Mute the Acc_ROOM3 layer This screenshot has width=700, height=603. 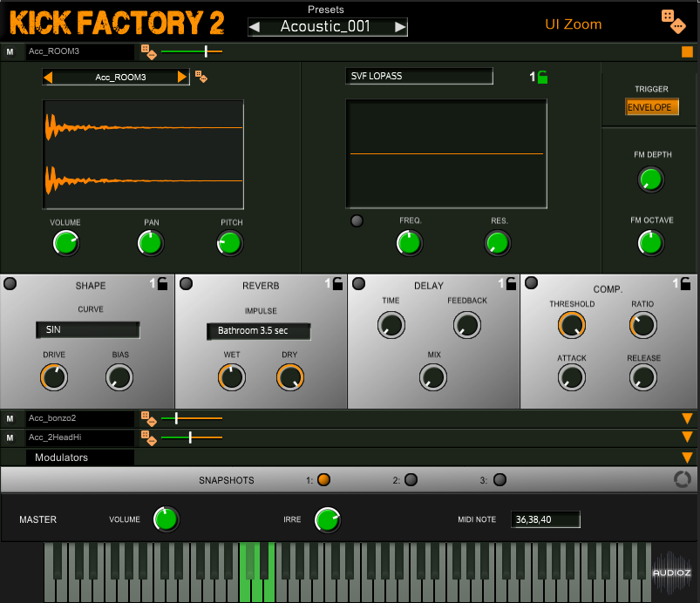(10, 52)
